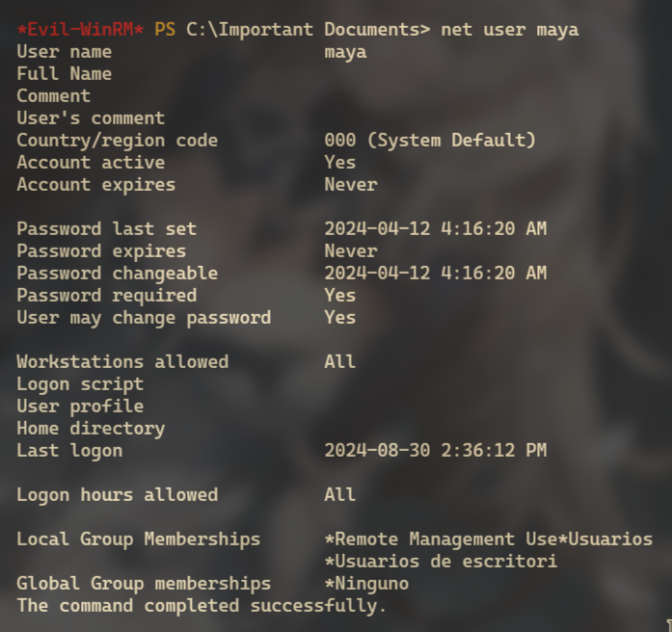Click the '*Usuarios de escritori' group entry

tap(441, 562)
